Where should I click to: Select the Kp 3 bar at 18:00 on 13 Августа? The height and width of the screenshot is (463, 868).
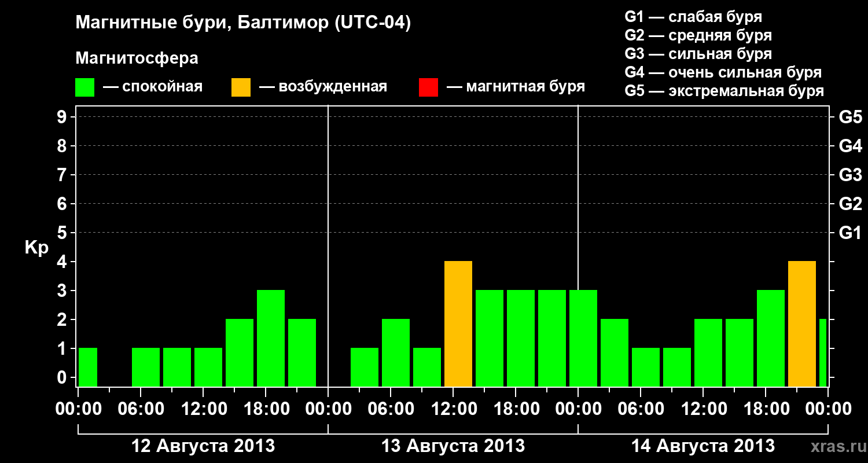(x=521, y=338)
